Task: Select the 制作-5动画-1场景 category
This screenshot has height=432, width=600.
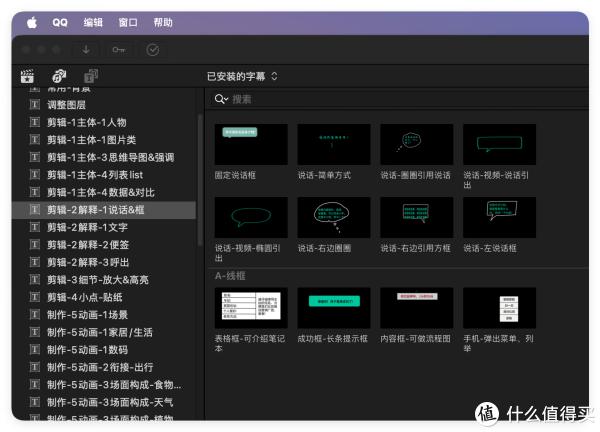Action: pyautogui.click(x=104, y=315)
